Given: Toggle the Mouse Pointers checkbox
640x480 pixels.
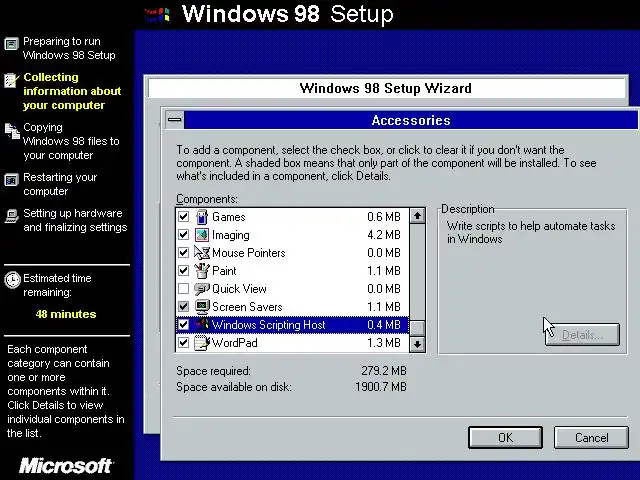Looking at the screenshot, I should point(183,253).
